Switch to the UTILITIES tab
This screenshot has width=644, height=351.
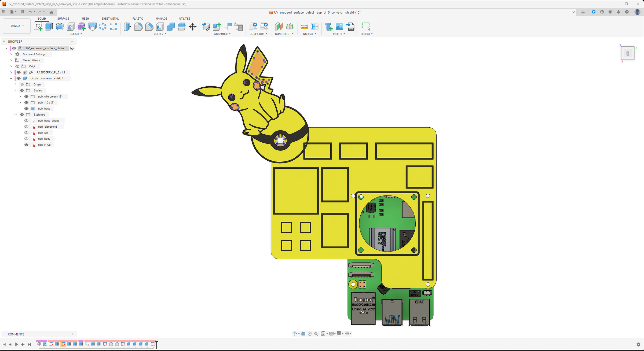click(x=185, y=19)
